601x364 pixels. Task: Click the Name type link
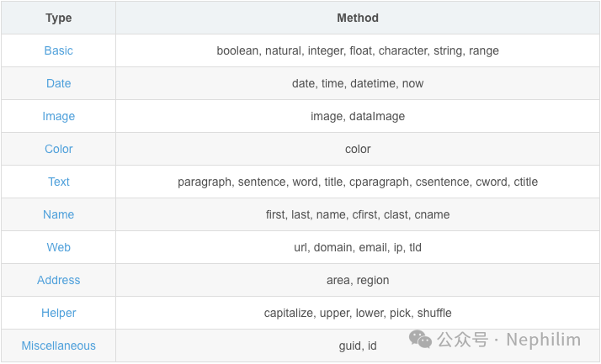point(59,214)
